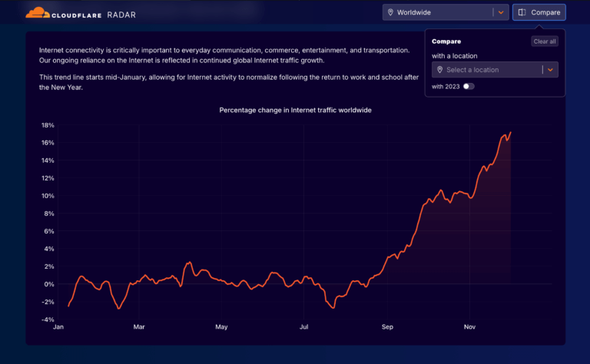
Task: Click the -4% y-axis label
Action: pos(48,319)
